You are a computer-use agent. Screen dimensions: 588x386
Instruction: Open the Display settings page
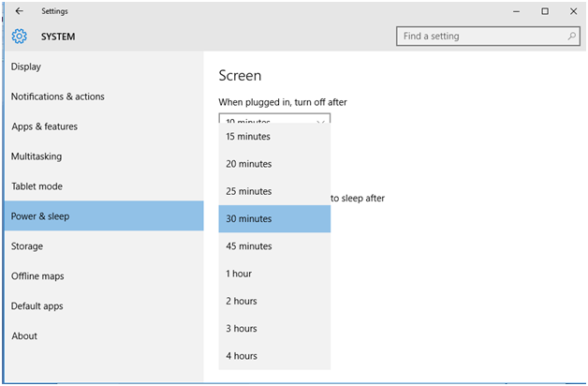[x=26, y=67]
